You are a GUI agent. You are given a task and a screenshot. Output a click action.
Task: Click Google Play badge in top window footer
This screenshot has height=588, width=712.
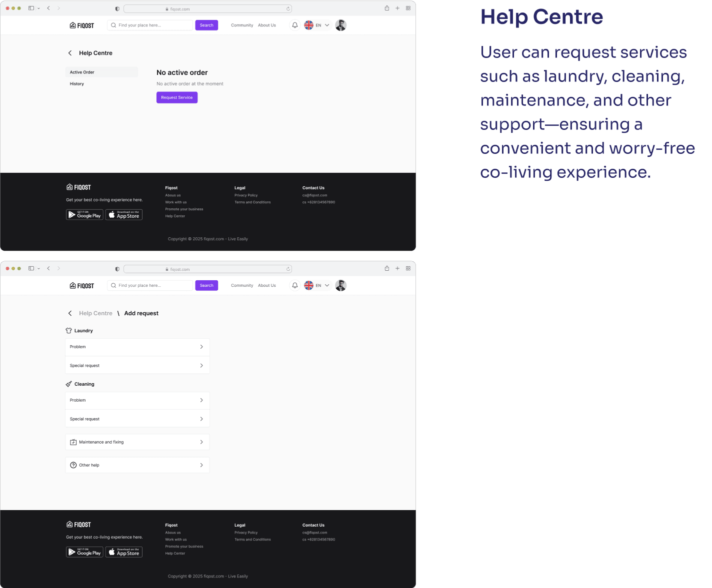coord(84,215)
